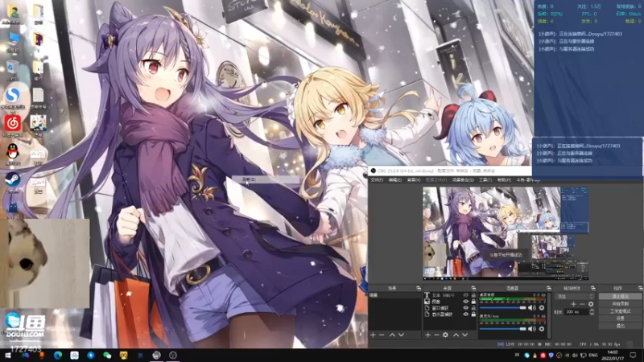Click the stop streaming button in Controls

[620, 296]
